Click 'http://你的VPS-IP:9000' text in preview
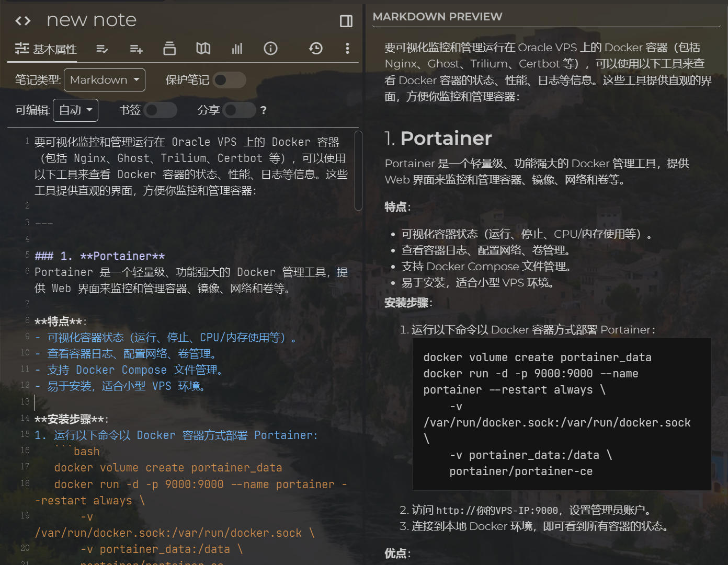The height and width of the screenshot is (565, 728). [497, 510]
